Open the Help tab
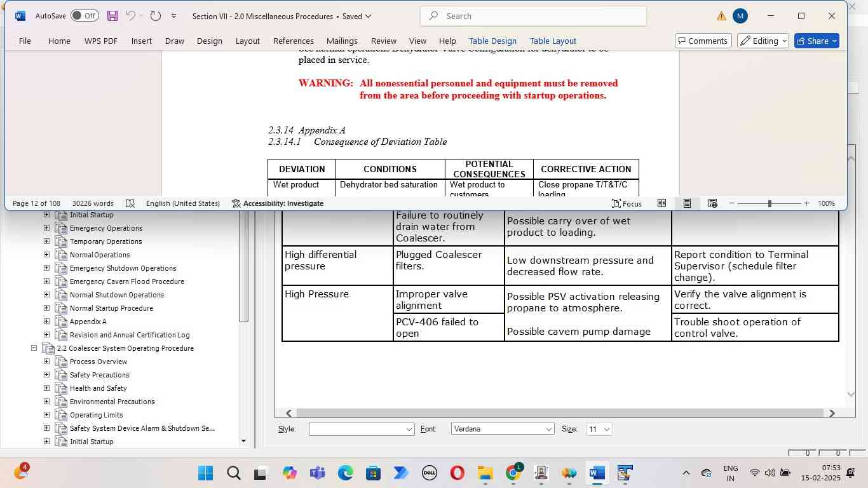868x488 pixels. tap(447, 41)
